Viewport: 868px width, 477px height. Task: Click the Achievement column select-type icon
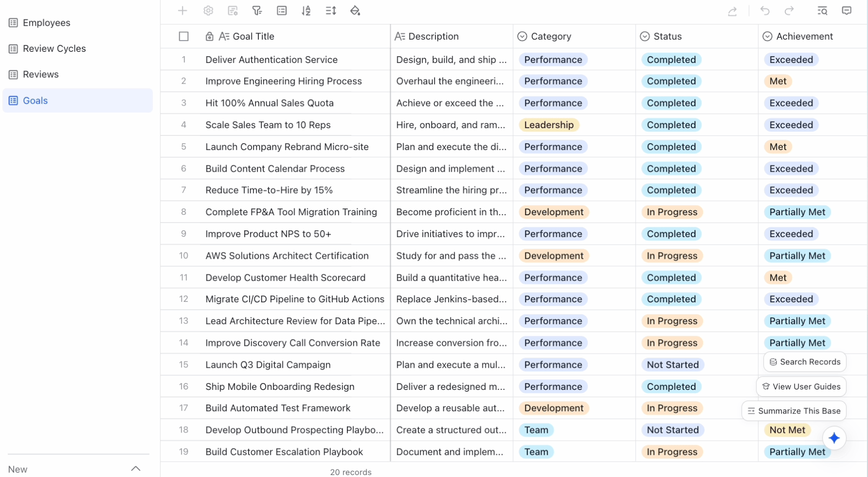coord(767,36)
